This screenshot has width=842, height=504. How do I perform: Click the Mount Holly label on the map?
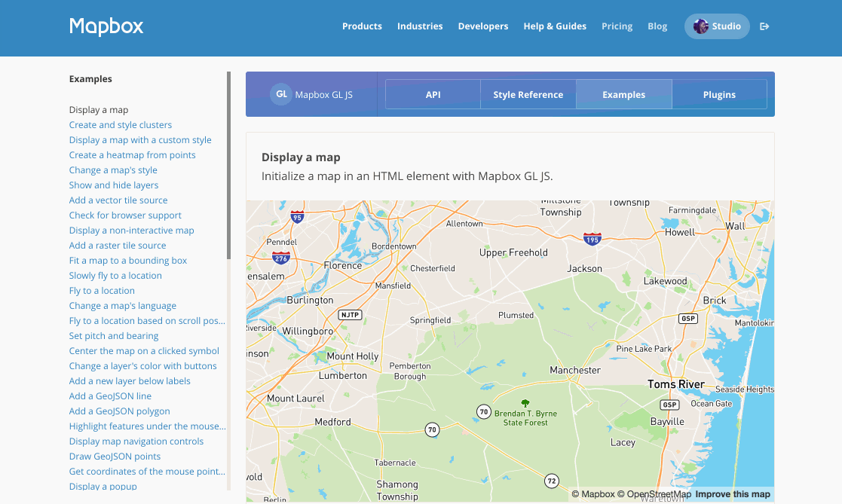[x=352, y=356]
